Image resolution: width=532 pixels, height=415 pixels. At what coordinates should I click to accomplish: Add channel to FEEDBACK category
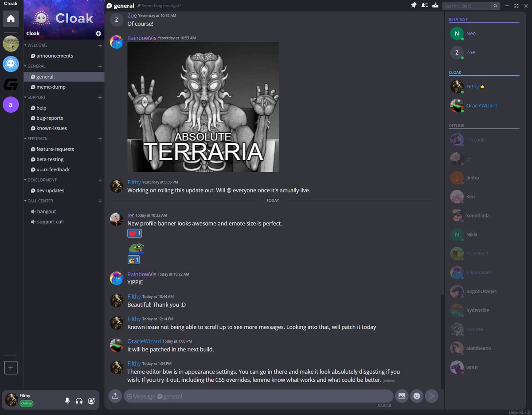point(100,138)
